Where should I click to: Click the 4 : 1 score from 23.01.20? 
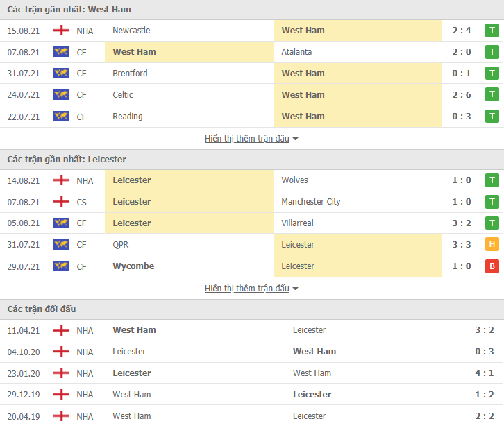[484, 373]
